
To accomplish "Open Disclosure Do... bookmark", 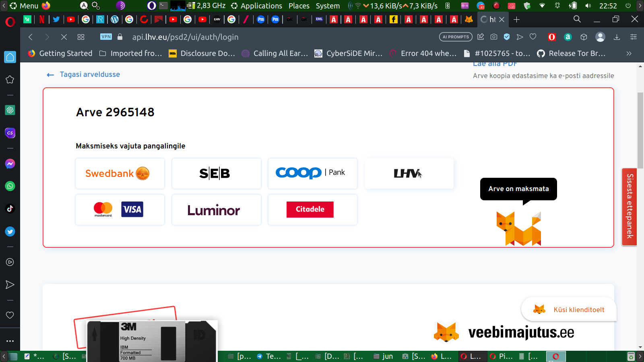I will pos(202,53).
